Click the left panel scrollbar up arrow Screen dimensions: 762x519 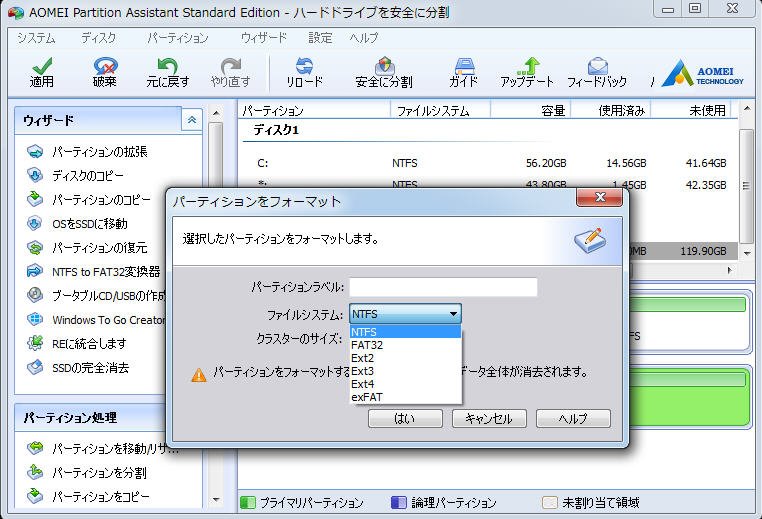tap(216, 114)
